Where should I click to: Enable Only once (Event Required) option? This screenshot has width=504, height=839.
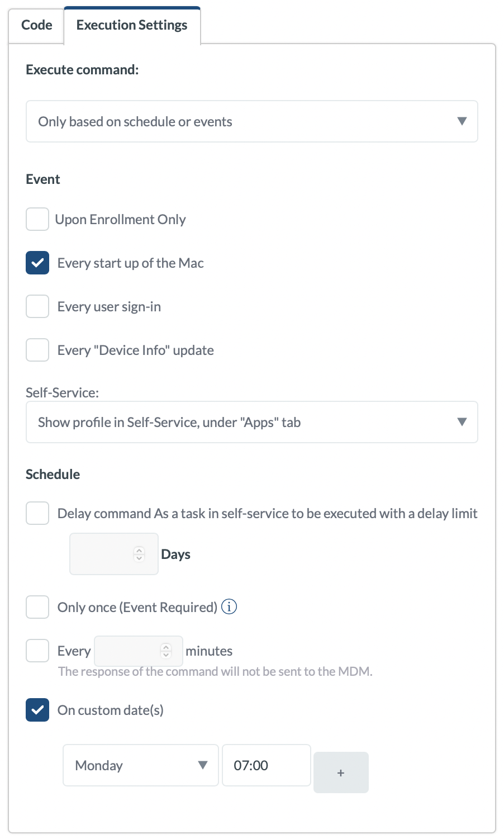[37, 607]
